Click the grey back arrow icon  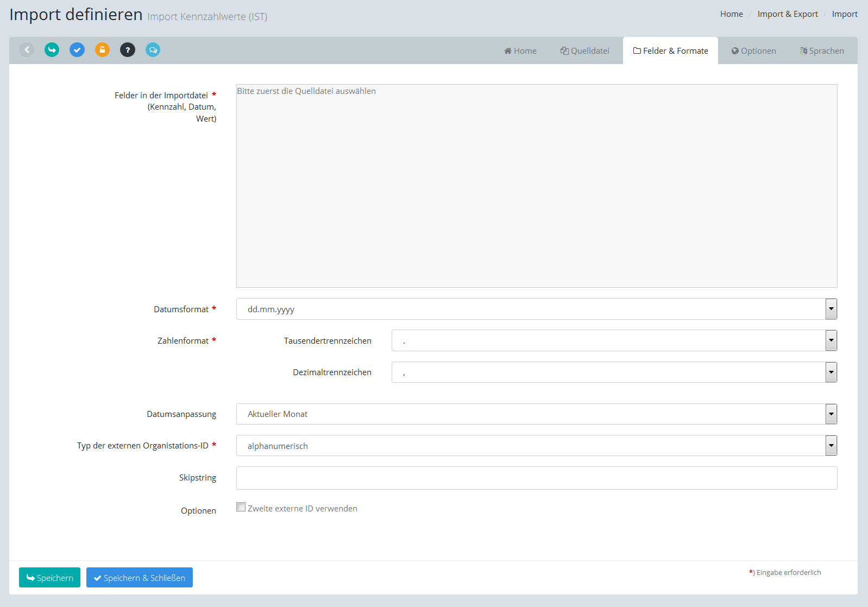coord(27,50)
